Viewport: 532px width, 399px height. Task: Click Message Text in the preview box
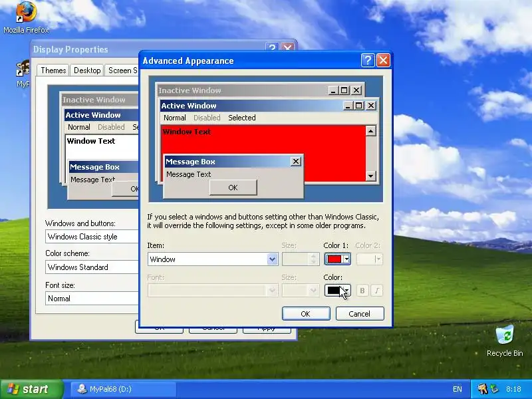pos(189,174)
